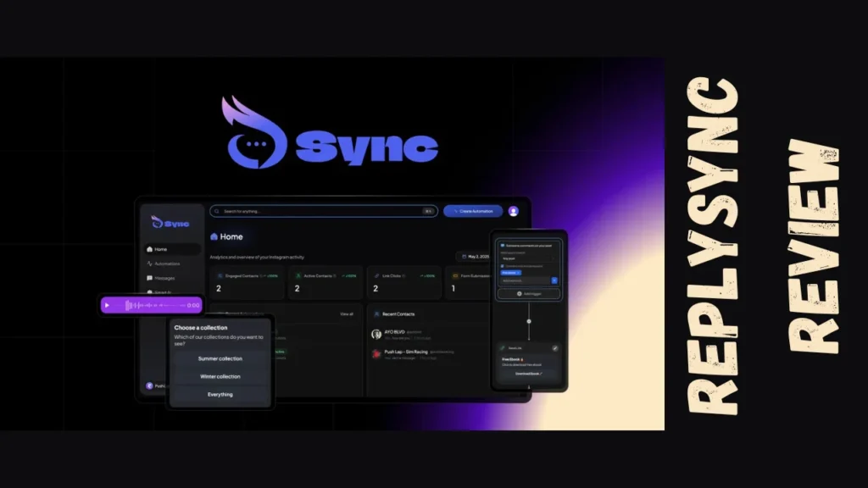Open the Push Lap - Sim Racing contact

click(x=429, y=354)
